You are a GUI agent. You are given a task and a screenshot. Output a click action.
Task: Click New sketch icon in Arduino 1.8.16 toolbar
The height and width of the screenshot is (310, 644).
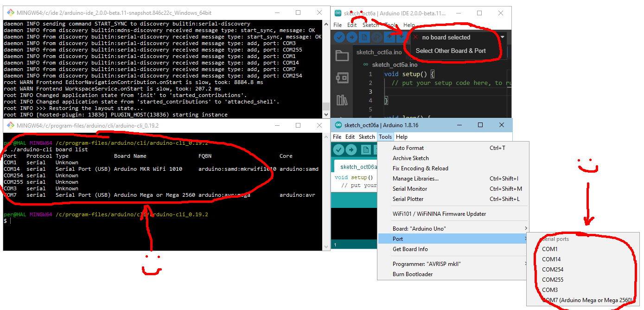366,149
